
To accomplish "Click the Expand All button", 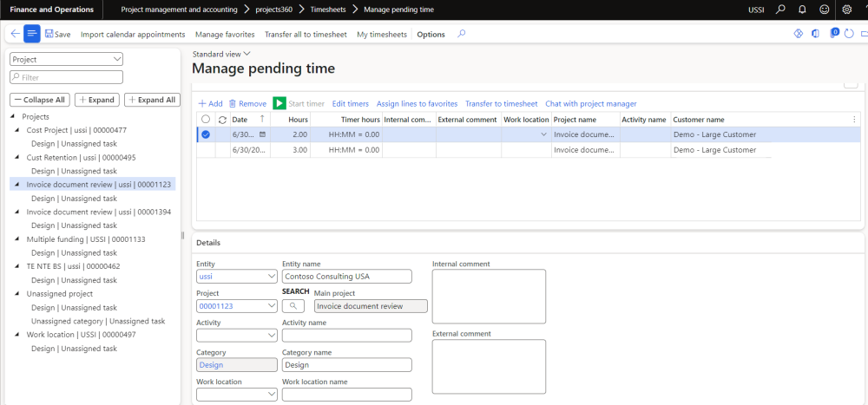I will [x=152, y=100].
